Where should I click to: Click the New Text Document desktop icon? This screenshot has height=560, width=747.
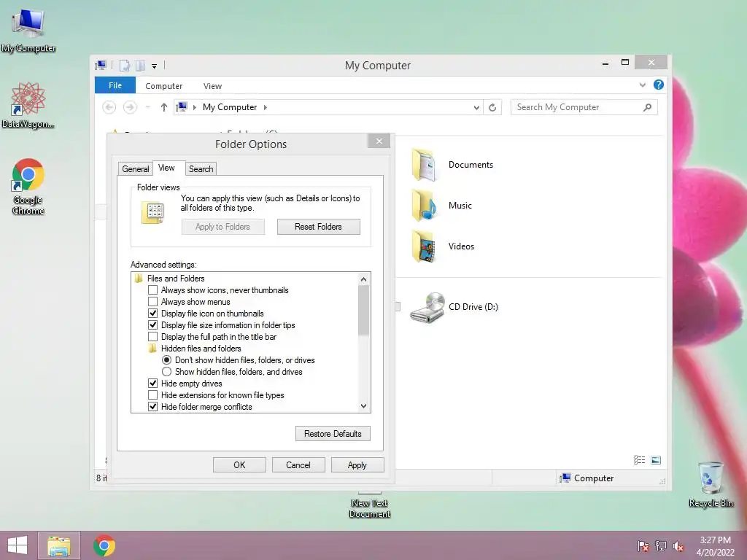[x=370, y=506]
